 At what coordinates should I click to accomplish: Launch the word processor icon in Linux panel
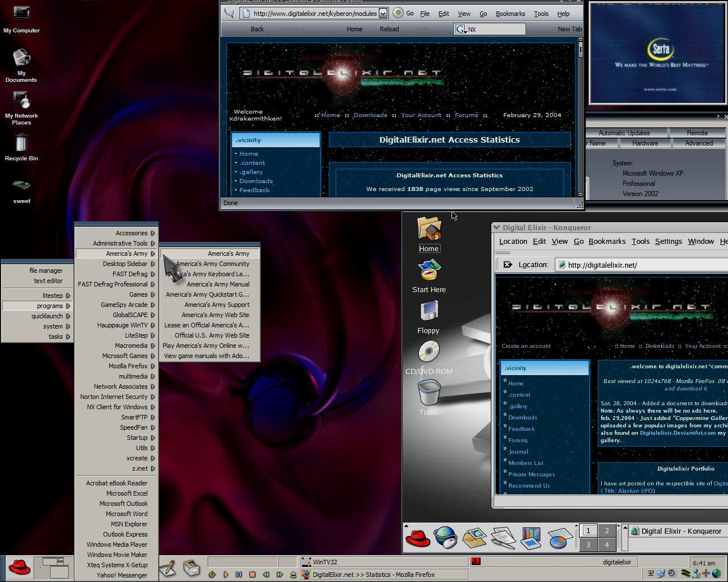point(503,537)
